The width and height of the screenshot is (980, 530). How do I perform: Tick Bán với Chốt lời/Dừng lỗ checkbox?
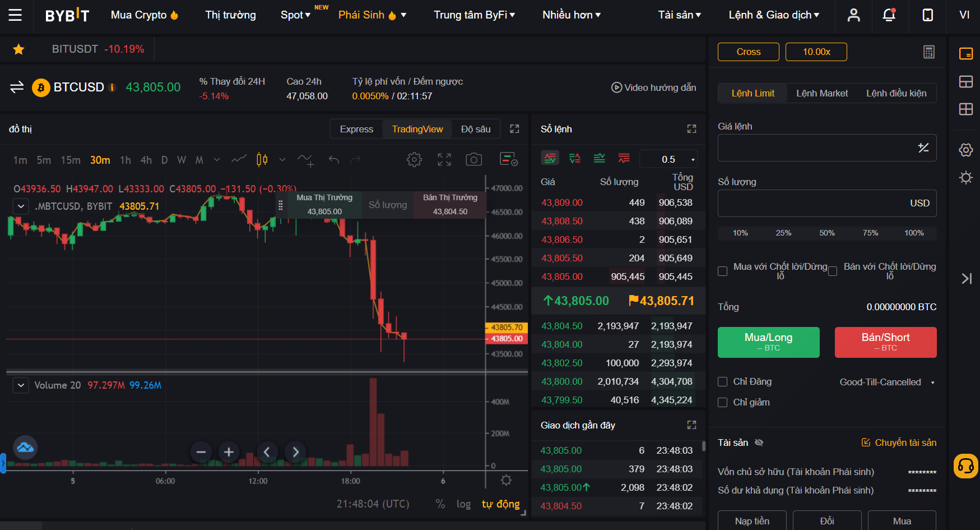click(833, 271)
